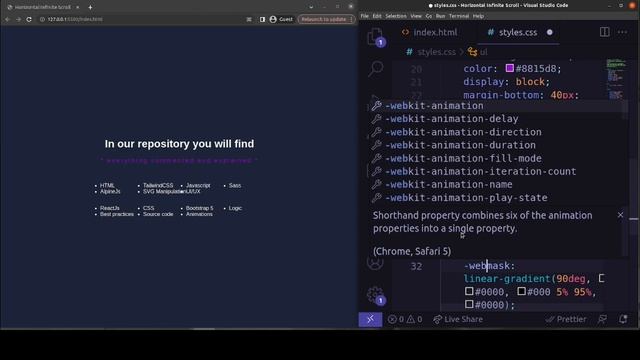Pick -webkit-animation suggestion

click(497, 106)
